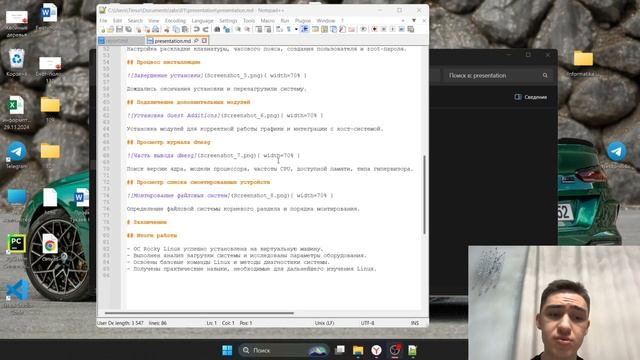The height and width of the screenshot is (360, 640).
Task: Open the Chrome desktop shortcut
Action: click(50, 248)
